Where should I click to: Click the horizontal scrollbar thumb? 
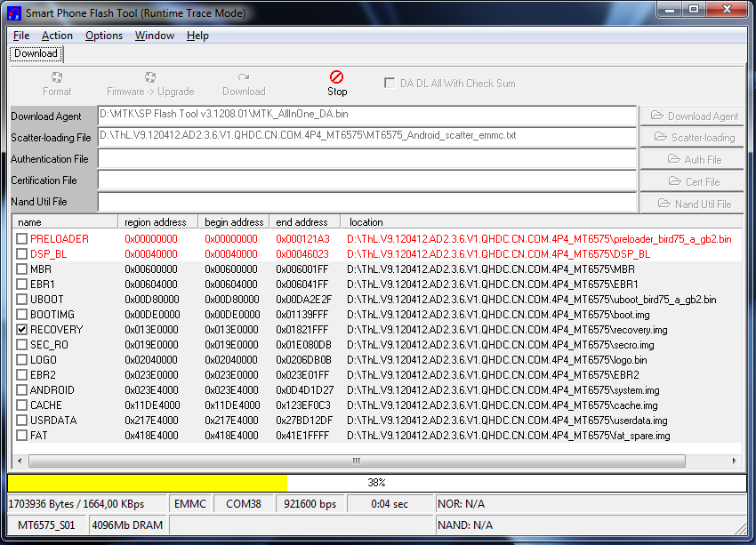pyautogui.click(x=357, y=461)
